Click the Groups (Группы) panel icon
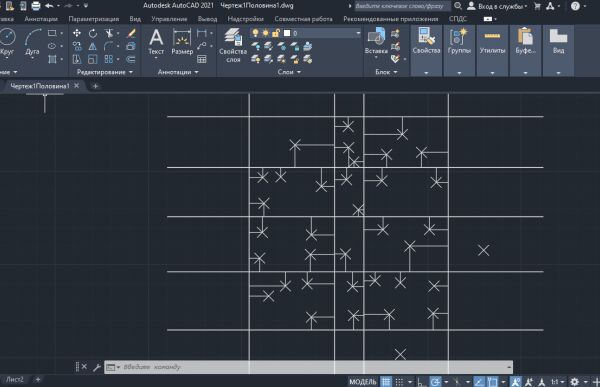Viewport: 600px width, 387px height. pos(459,40)
